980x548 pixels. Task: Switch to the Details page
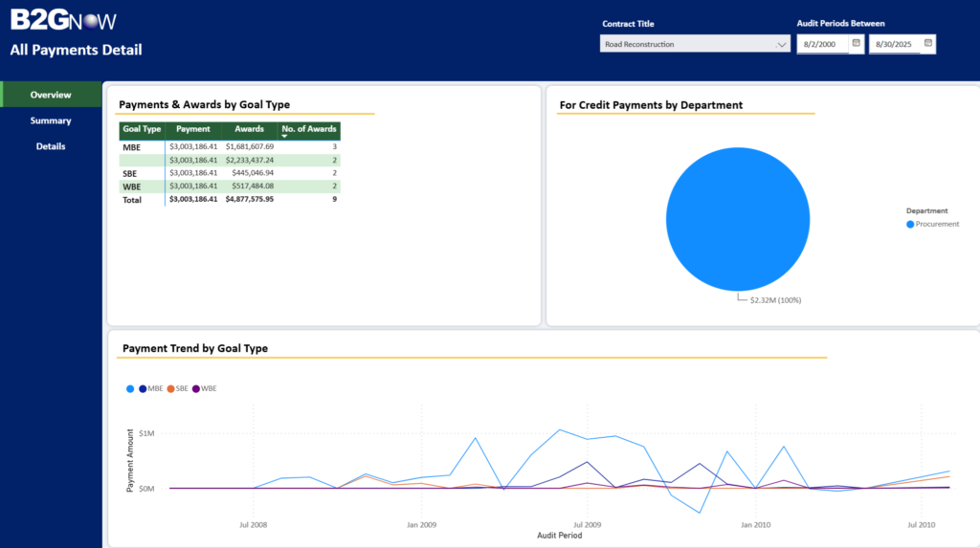coord(51,146)
